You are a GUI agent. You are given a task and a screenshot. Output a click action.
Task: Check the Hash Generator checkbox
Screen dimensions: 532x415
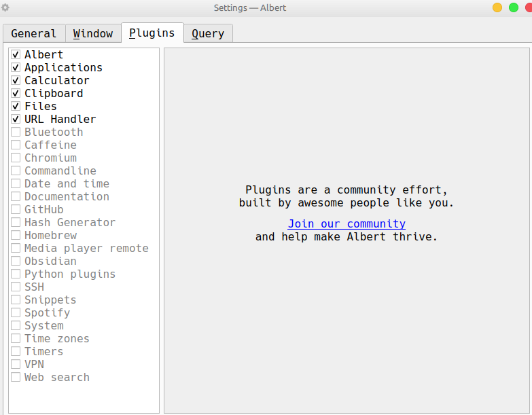pos(16,222)
